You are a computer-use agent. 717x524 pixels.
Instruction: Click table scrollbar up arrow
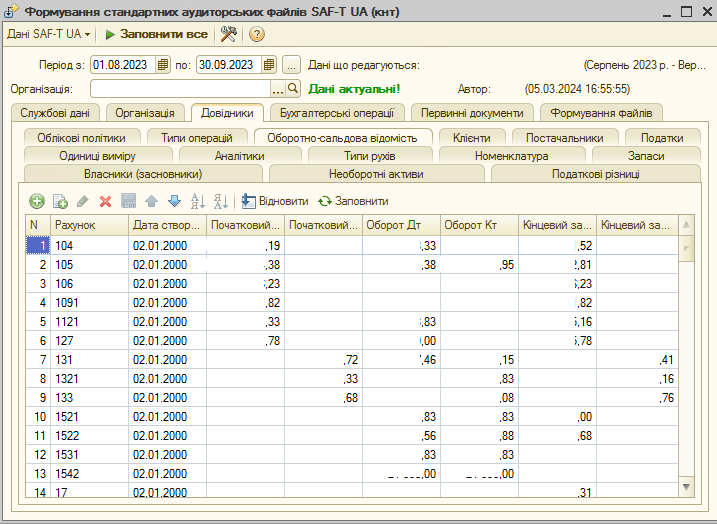click(686, 225)
